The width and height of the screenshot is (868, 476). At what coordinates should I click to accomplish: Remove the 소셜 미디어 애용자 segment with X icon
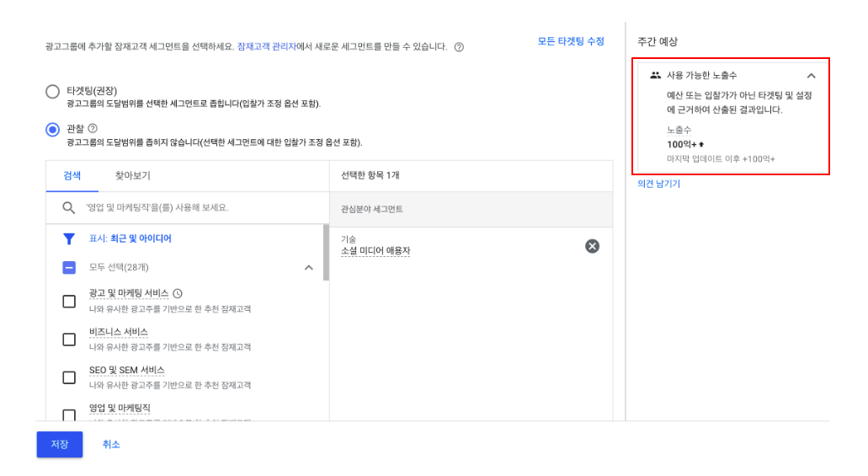593,246
